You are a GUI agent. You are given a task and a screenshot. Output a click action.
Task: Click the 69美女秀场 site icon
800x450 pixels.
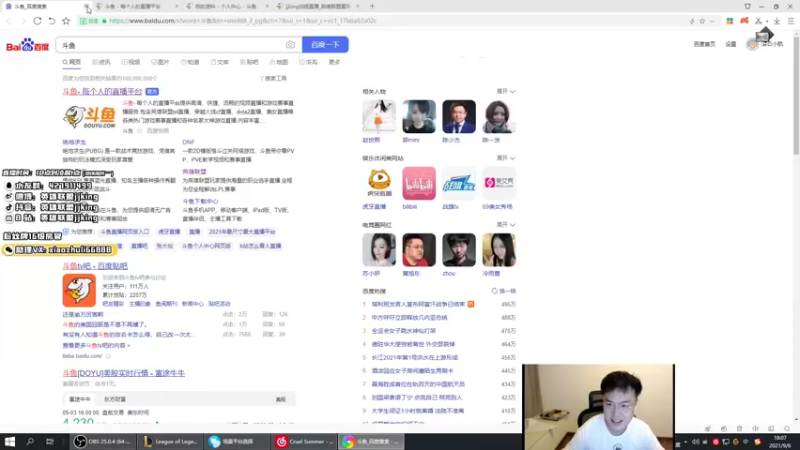click(498, 183)
